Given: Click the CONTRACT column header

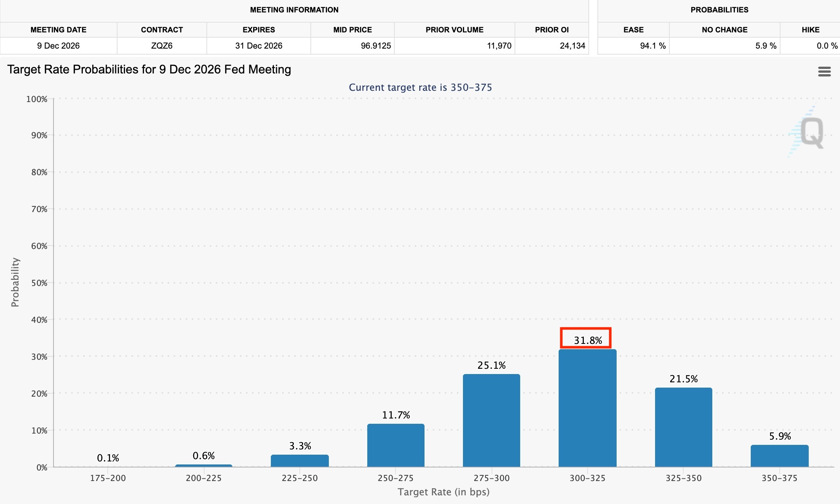Looking at the screenshot, I should click(x=162, y=30).
